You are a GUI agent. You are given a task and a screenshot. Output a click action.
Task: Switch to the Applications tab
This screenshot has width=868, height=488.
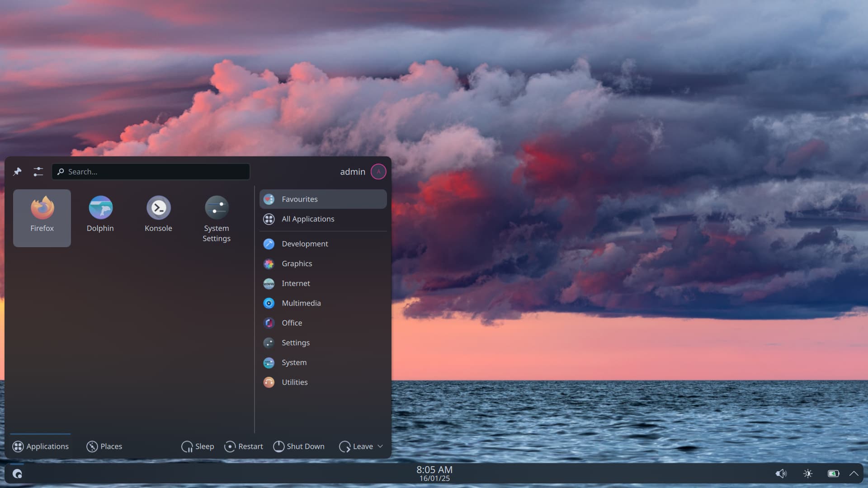coord(41,446)
